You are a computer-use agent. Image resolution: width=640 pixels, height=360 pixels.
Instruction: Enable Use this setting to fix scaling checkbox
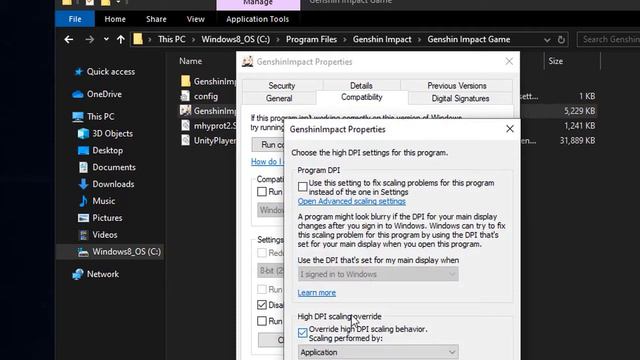coord(302,187)
